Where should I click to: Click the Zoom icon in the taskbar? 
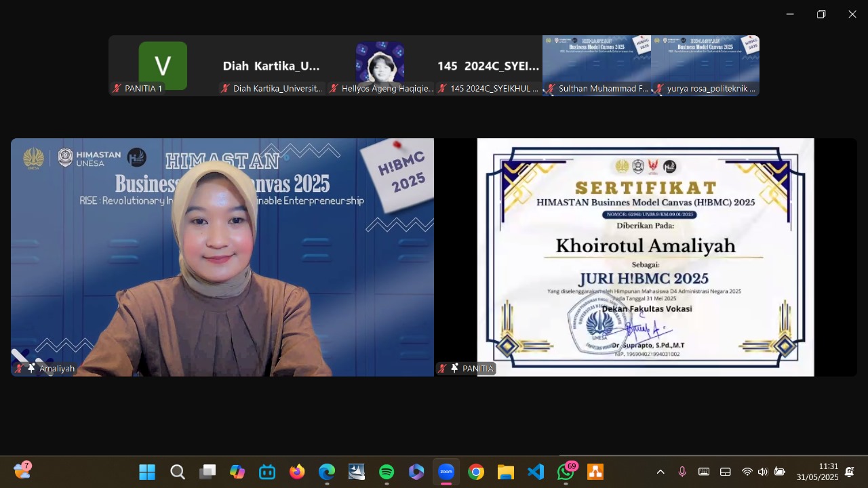tap(446, 472)
